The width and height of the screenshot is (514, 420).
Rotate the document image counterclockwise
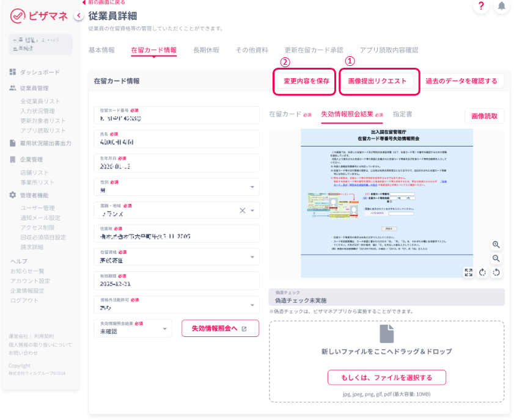496,272
